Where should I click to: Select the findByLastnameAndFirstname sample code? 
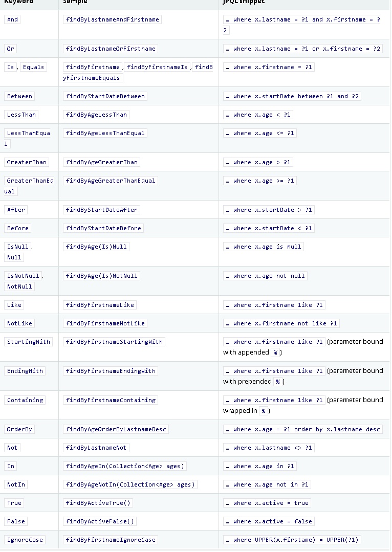112,19
